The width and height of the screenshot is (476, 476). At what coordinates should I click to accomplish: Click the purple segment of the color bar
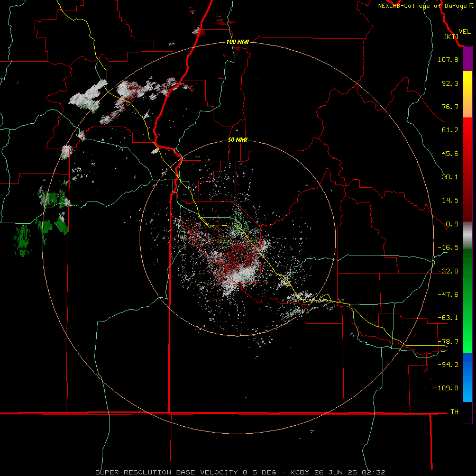point(467,59)
